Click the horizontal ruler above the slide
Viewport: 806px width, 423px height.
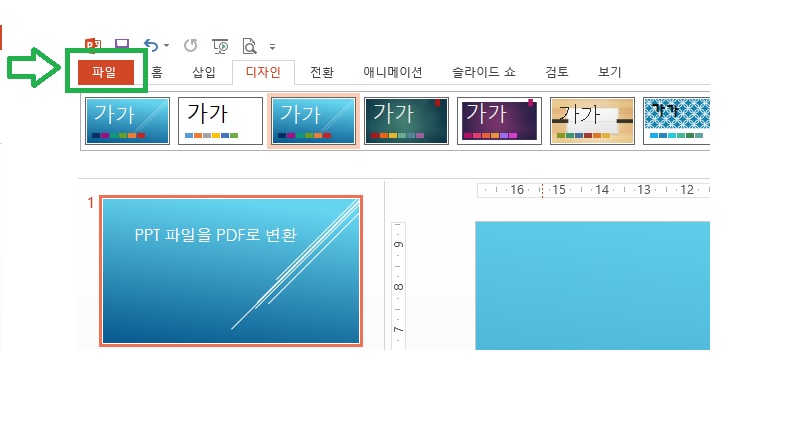tap(593, 190)
